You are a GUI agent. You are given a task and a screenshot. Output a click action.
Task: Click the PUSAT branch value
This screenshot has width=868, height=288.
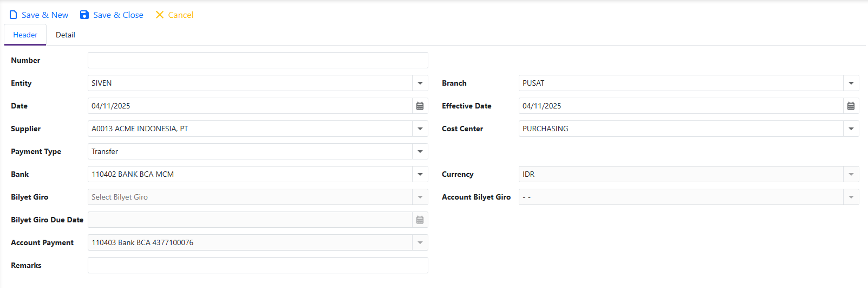coord(533,83)
